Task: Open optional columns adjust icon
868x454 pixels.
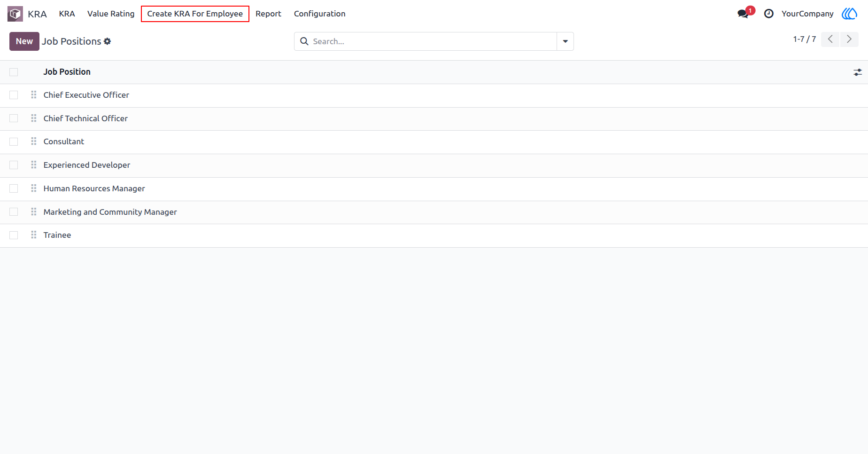Action: (858, 72)
